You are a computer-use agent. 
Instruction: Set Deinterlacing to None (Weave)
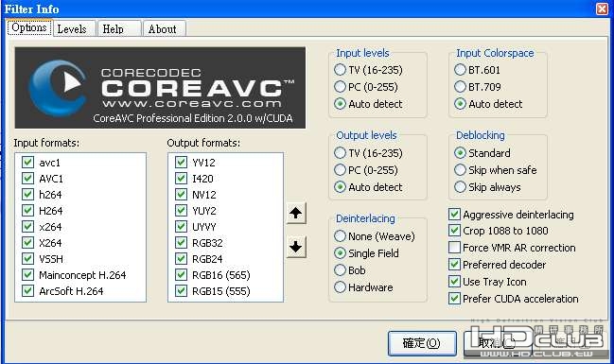click(x=340, y=236)
